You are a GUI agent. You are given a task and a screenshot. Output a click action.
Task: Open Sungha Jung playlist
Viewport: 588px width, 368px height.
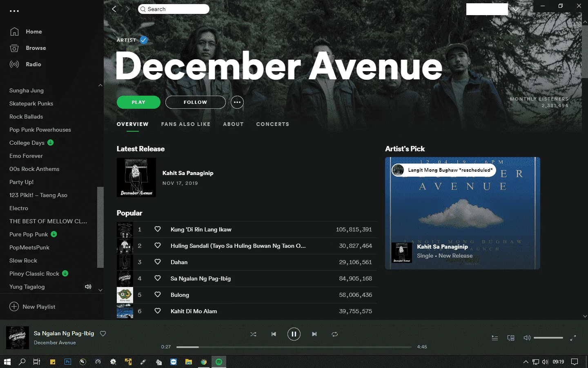click(x=27, y=90)
